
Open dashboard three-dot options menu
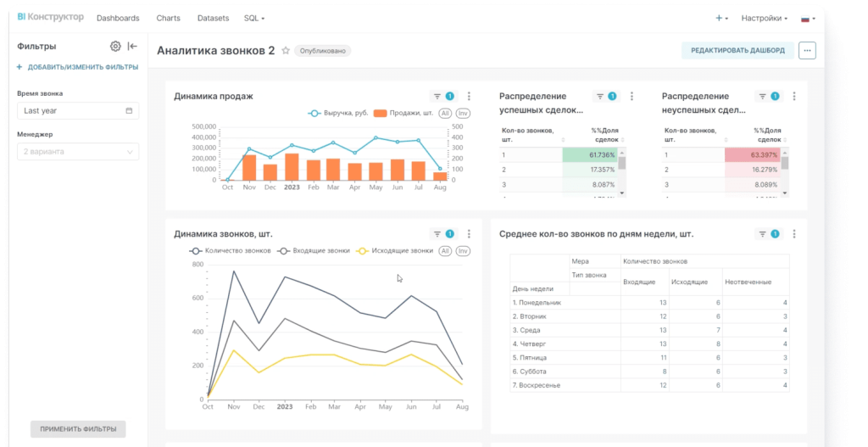pos(807,51)
